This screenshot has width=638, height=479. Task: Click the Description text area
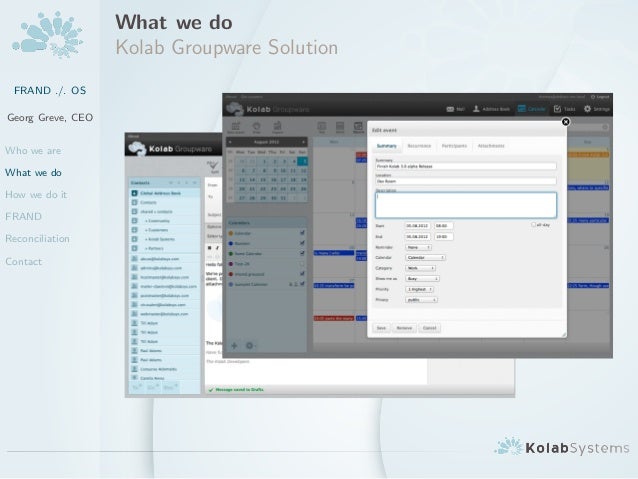tap(465, 205)
